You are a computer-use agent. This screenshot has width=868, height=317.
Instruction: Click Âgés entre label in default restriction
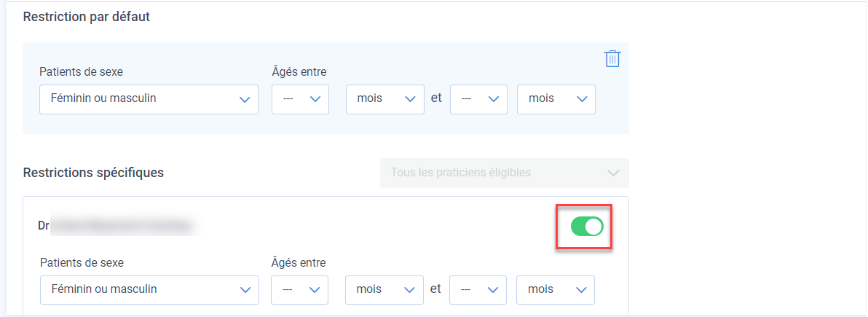pyautogui.click(x=299, y=71)
